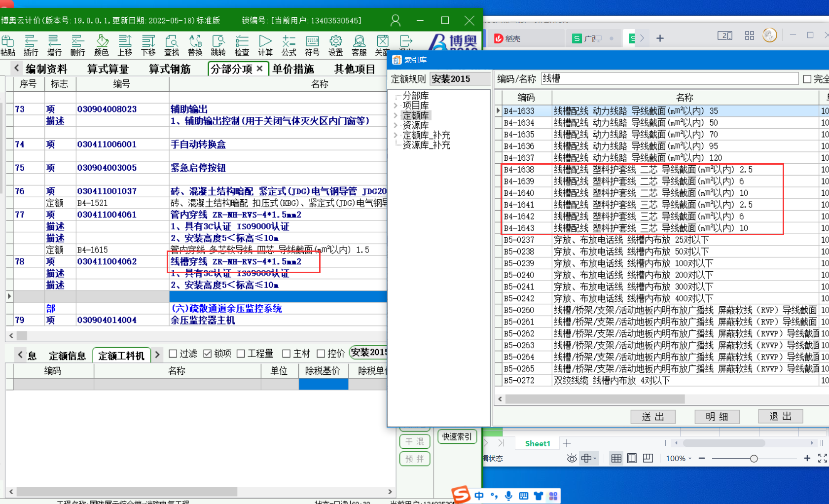The image size is (829, 504).
Task: Click the 快速索引 button
Action: (x=457, y=436)
